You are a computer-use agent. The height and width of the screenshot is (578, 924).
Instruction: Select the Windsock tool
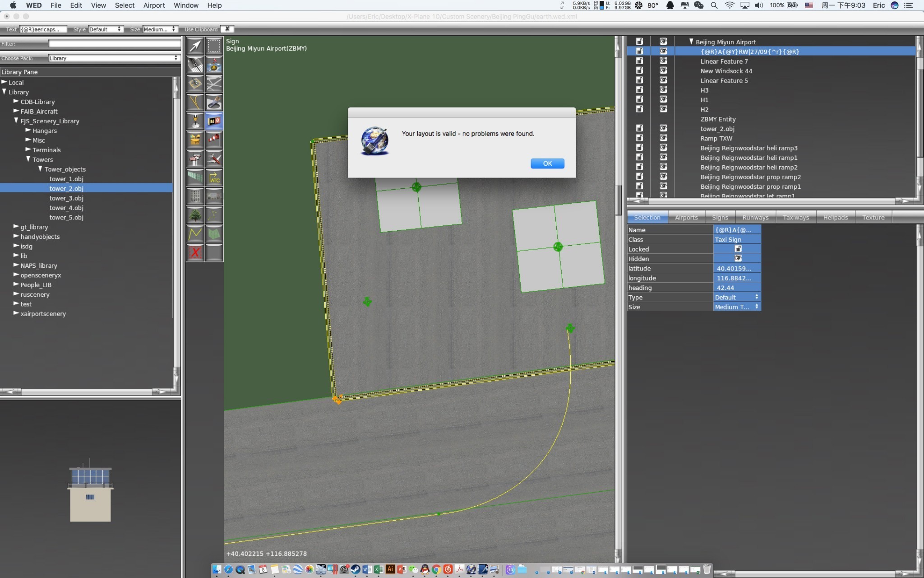click(214, 140)
